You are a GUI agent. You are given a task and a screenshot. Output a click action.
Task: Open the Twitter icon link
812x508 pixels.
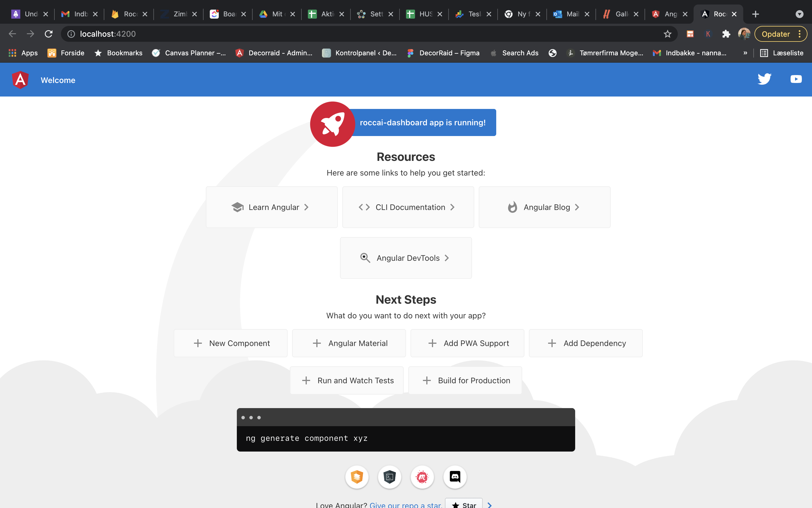click(764, 79)
